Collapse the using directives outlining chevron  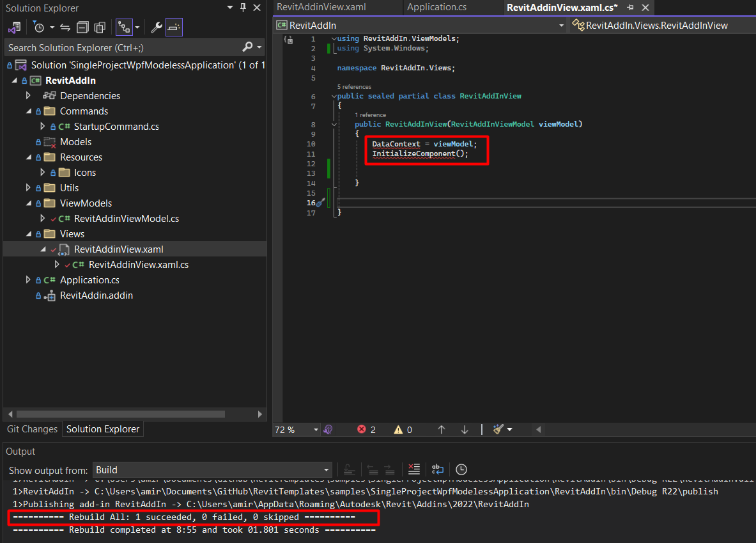(334, 38)
